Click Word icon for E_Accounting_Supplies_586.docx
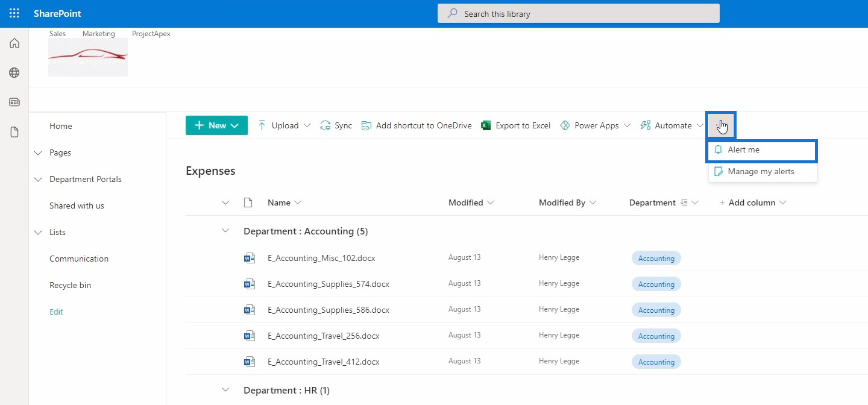 point(249,310)
